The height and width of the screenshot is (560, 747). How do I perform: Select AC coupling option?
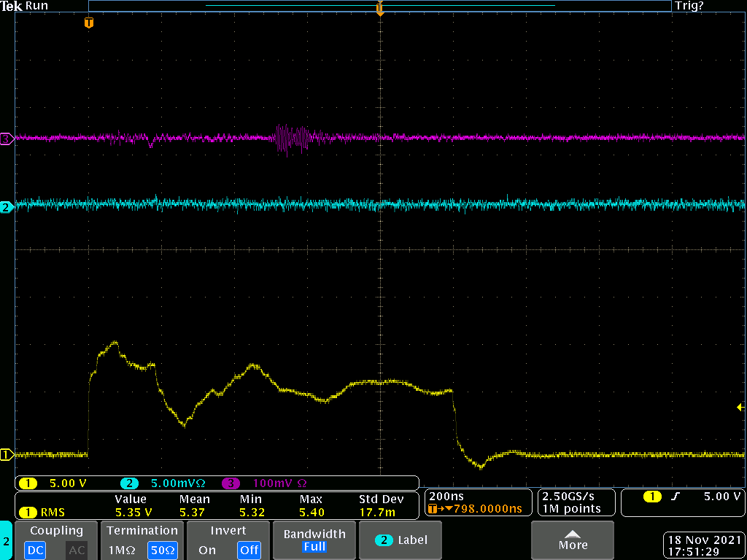pos(76,550)
